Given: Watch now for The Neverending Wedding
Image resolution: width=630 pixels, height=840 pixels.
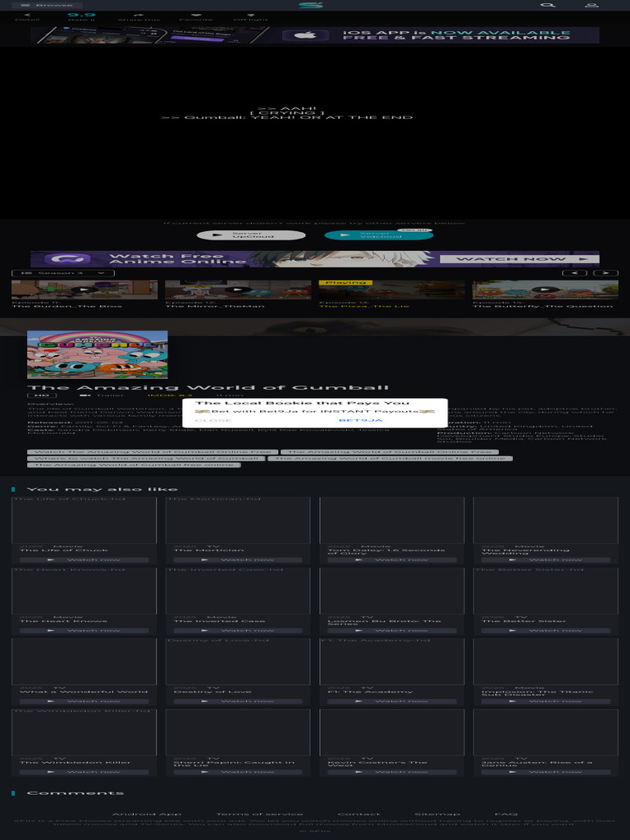Looking at the screenshot, I should tap(546, 559).
